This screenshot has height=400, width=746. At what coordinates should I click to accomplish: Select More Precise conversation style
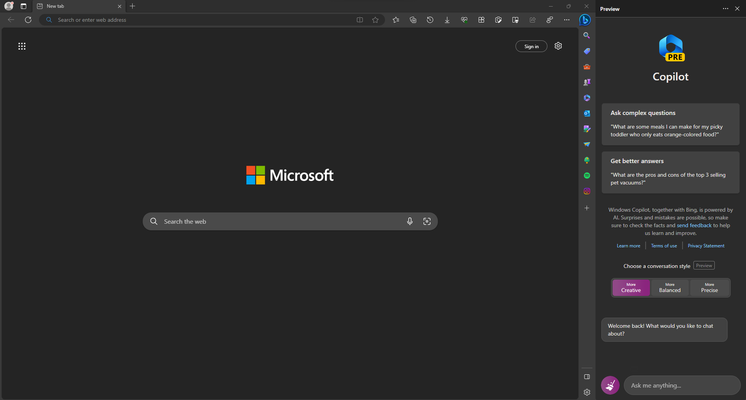point(709,288)
